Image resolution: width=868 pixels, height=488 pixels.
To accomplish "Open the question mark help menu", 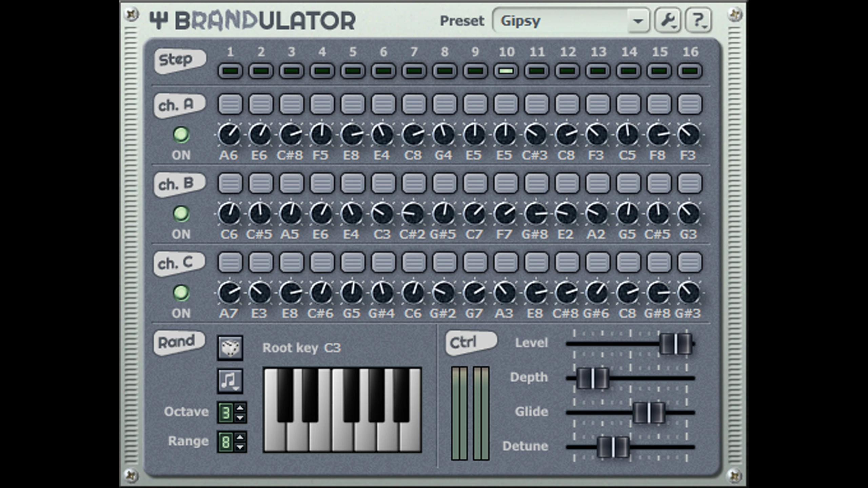I will (698, 21).
